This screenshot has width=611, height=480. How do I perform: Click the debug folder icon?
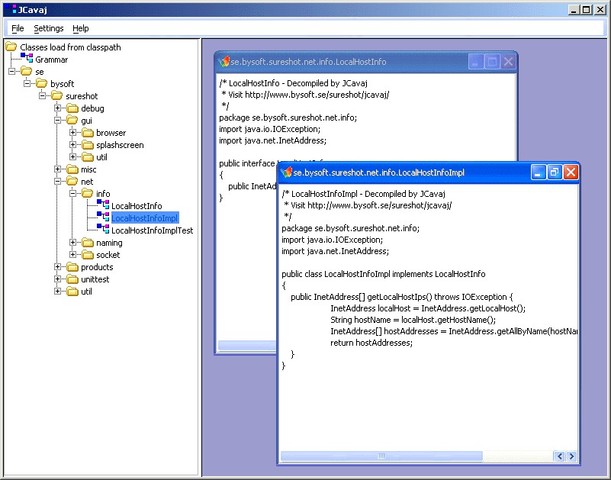tap(72, 108)
